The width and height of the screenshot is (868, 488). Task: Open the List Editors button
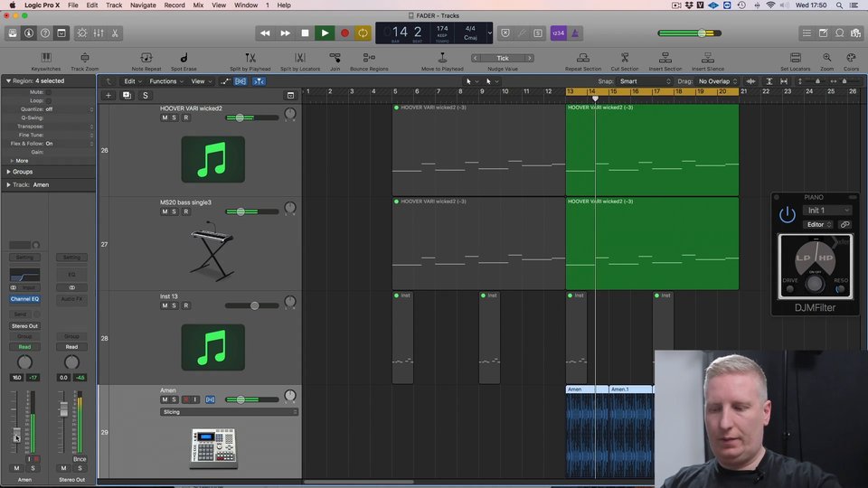(x=807, y=33)
